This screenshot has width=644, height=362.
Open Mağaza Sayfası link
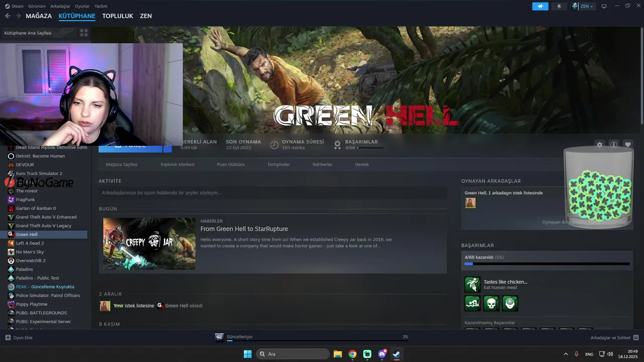click(121, 164)
